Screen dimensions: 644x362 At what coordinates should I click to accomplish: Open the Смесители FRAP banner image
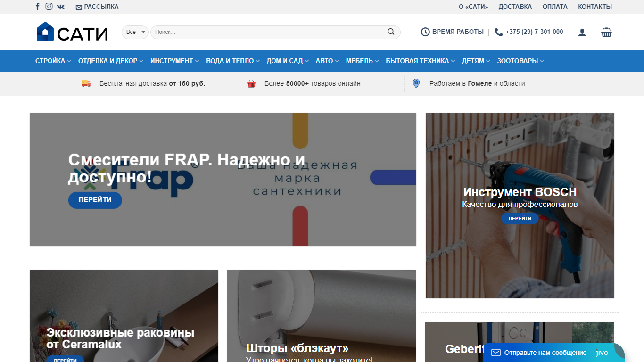pos(223,179)
